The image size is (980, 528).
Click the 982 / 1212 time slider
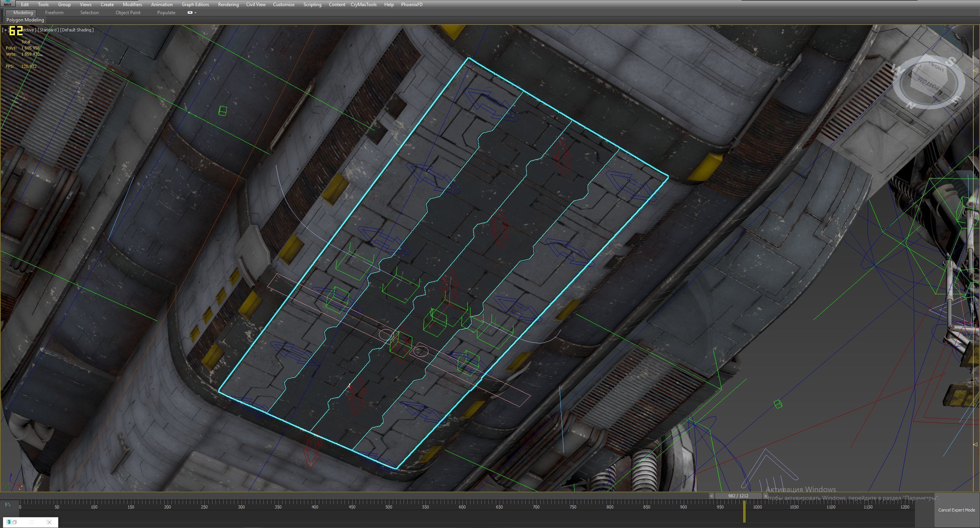(x=738, y=496)
